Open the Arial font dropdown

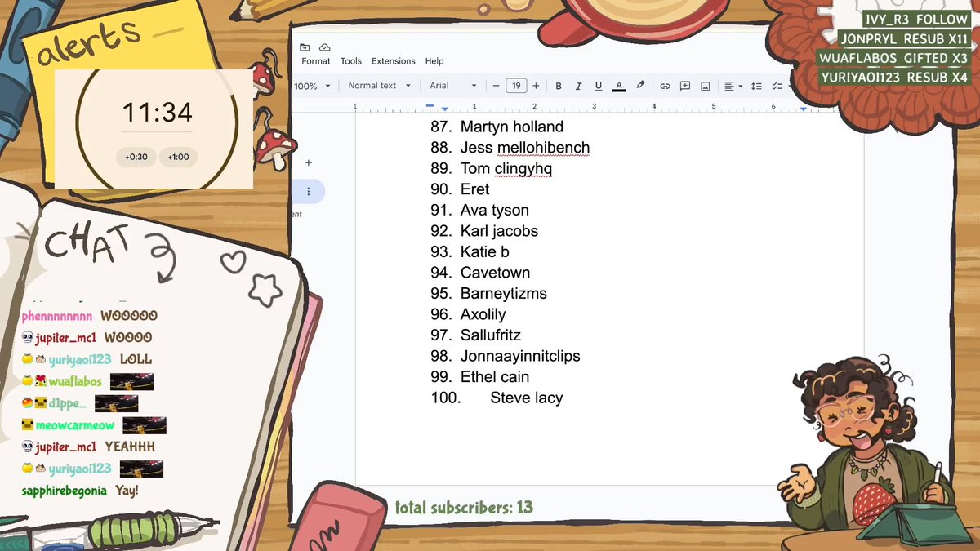pos(453,86)
